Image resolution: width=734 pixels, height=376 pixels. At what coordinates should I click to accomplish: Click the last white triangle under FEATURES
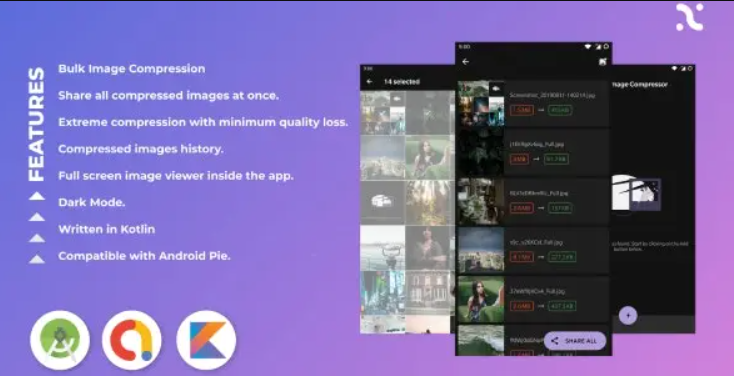(37, 258)
